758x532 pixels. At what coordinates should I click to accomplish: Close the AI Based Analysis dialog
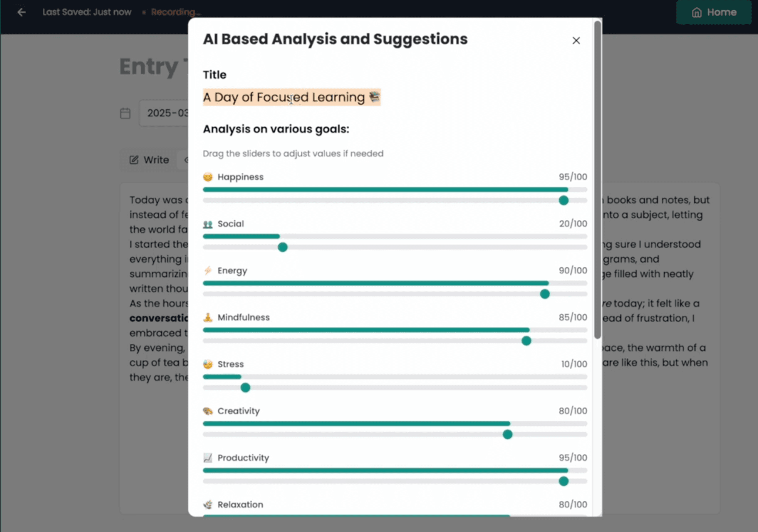[x=576, y=40]
